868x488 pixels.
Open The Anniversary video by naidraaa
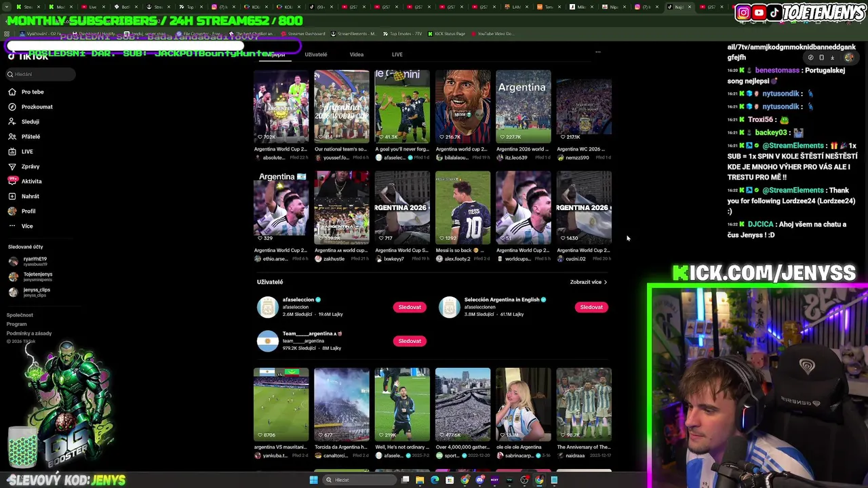pyautogui.click(x=584, y=405)
